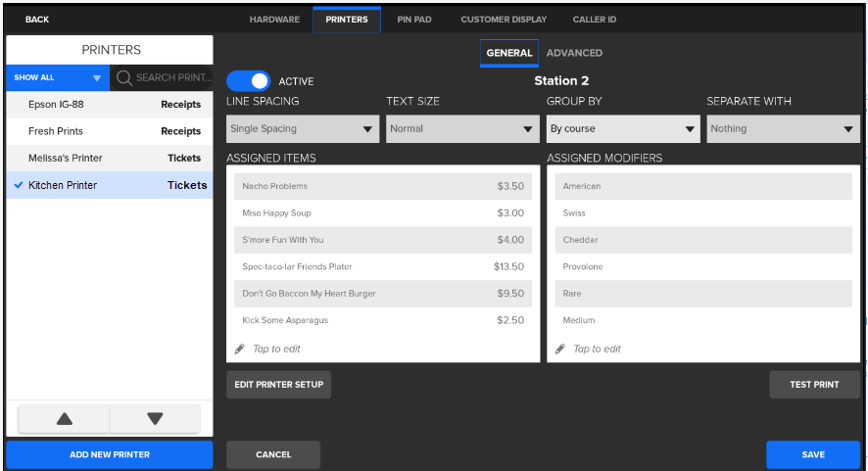This screenshot has width=868, height=471.
Task: Click the up arrow to move printer up
Action: point(65,418)
